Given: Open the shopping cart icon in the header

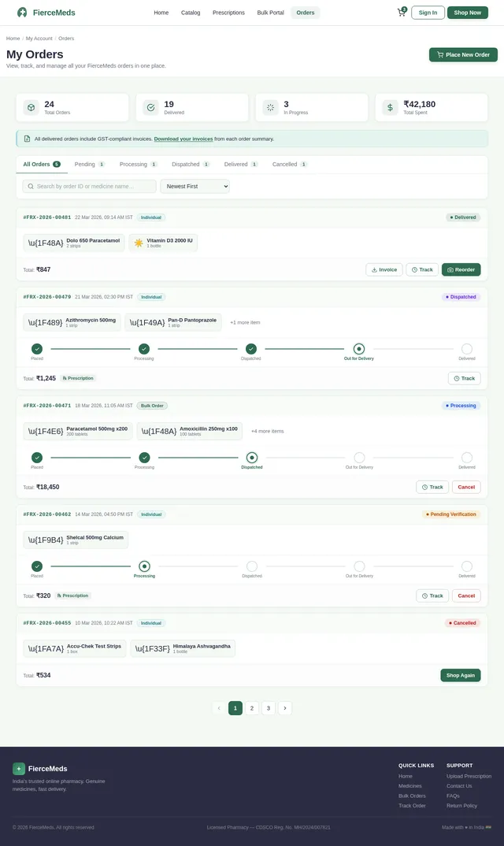Looking at the screenshot, I should coord(400,12).
